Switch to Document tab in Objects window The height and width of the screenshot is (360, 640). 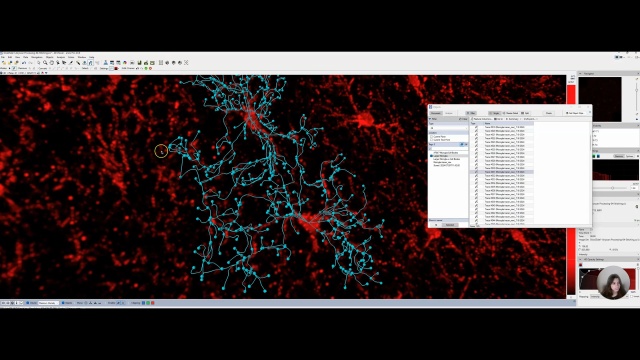pyautogui.click(x=436, y=113)
